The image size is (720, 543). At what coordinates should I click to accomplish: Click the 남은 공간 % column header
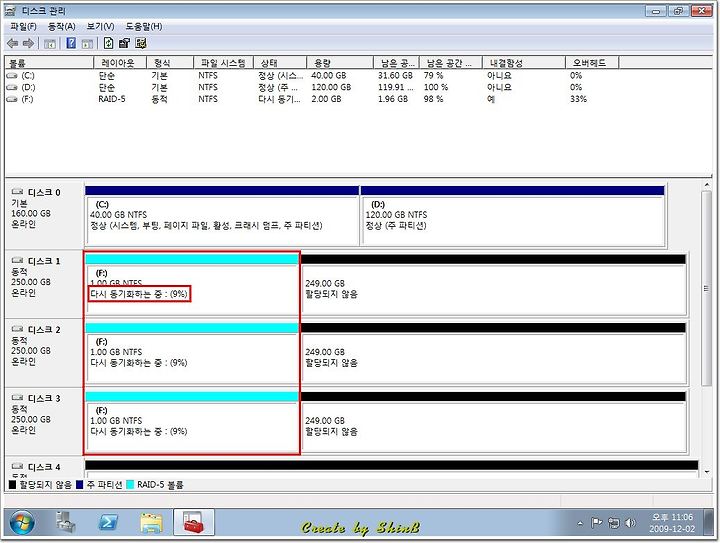450,63
